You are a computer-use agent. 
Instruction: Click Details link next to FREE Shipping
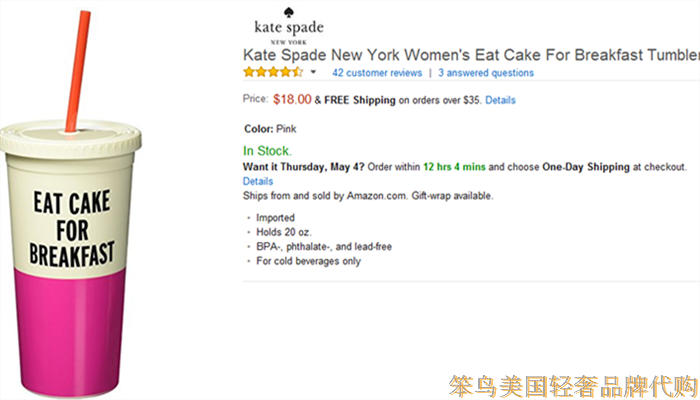click(500, 100)
